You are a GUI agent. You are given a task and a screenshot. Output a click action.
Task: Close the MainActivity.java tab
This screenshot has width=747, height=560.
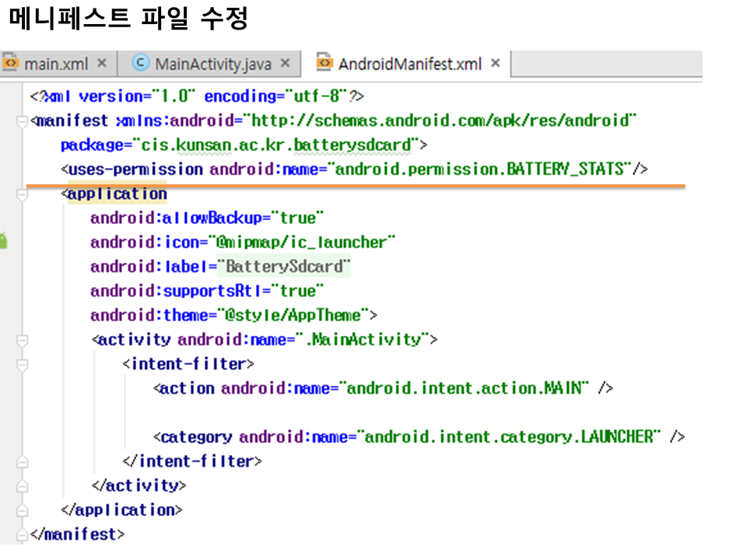[285, 63]
